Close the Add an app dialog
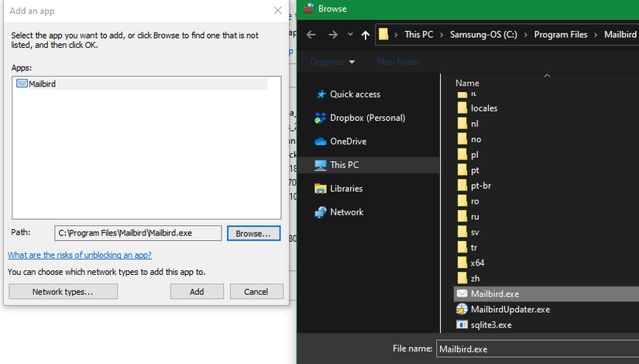Image resolution: width=639 pixels, height=364 pixels. tap(277, 11)
